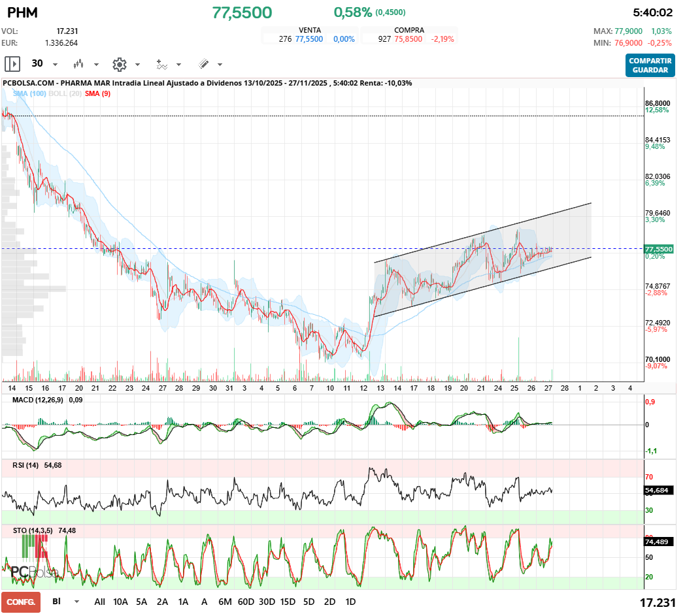Open the gear settings icon
The height and width of the screenshot is (616, 685).
point(119,64)
